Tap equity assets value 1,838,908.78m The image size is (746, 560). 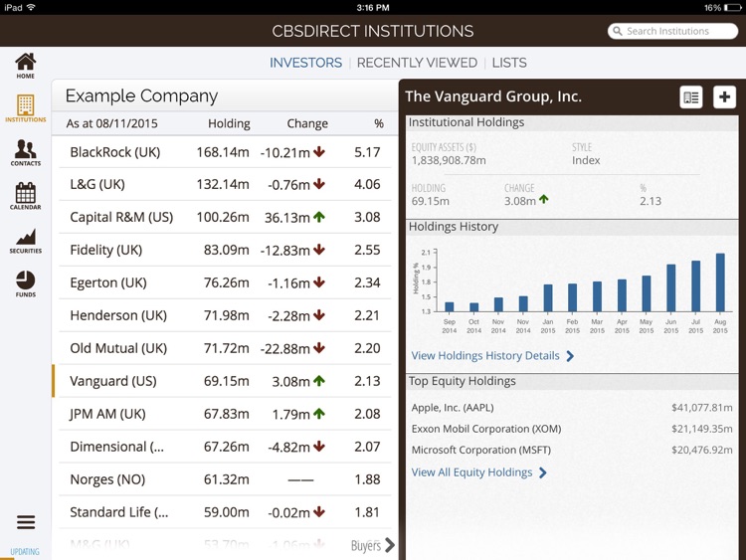click(x=449, y=160)
